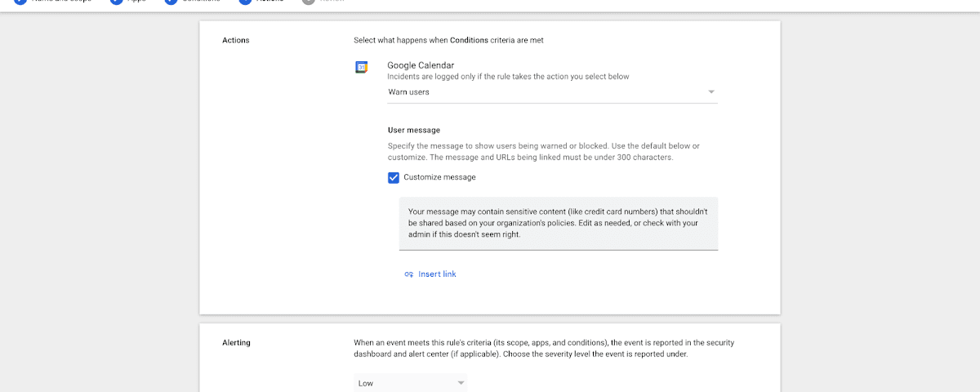The width and height of the screenshot is (980, 392).
Task: Click the arrow on the Low severity dropdown
Action: click(461, 383)
